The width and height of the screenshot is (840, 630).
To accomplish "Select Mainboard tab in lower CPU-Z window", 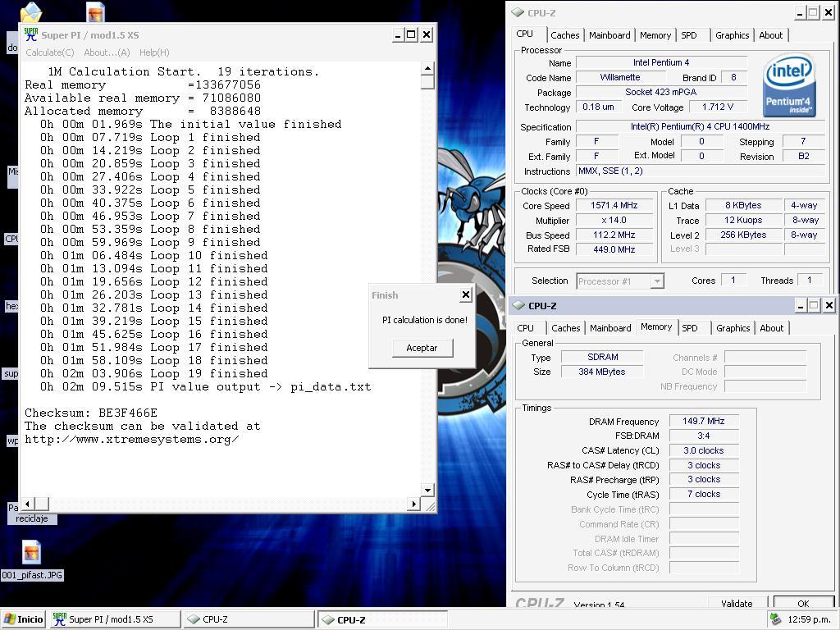I will click(x=610, y=328).
